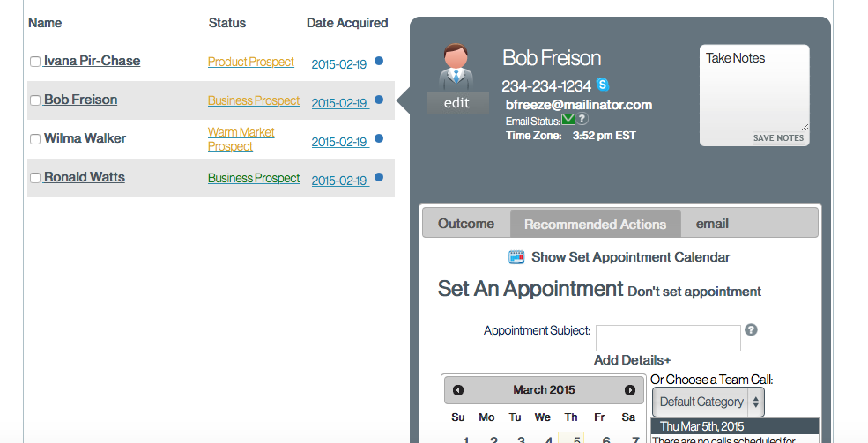Screen dimensions: 868x443
Task: Click the help icon next to Email Status
Action: pyautogui.click(x=582, y=119)
